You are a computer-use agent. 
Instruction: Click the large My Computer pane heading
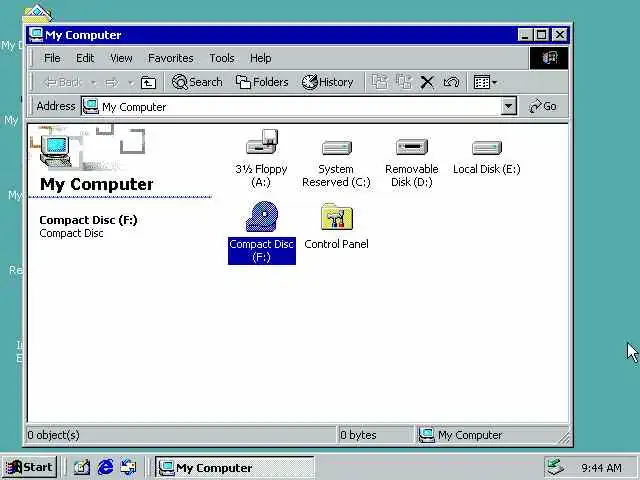coord(96,184)
